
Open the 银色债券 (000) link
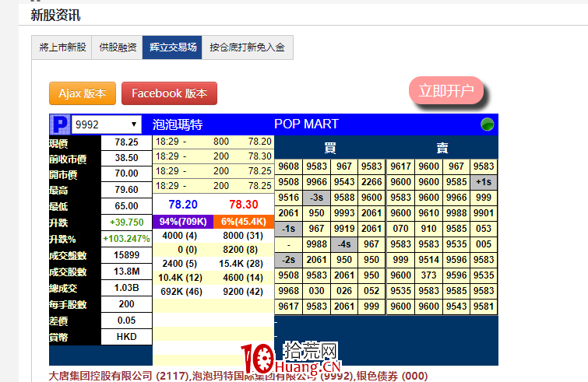click(392, 376)
